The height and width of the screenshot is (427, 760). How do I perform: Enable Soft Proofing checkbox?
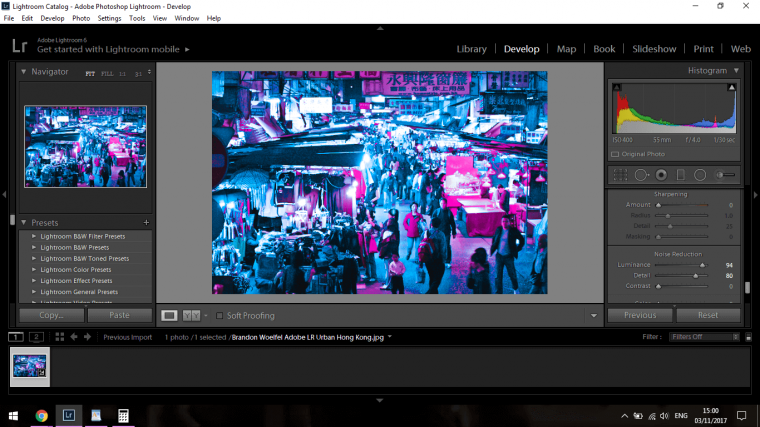219,316
